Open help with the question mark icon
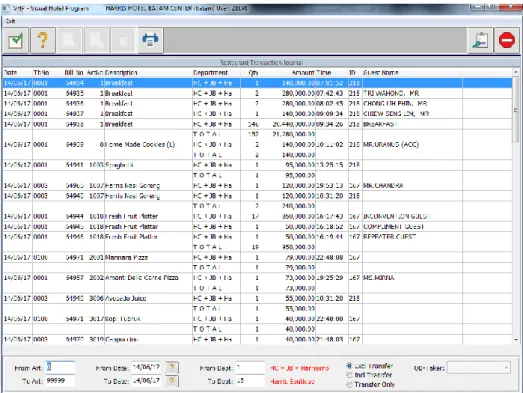The image size is (523, 393). click(x=43, y=41)
